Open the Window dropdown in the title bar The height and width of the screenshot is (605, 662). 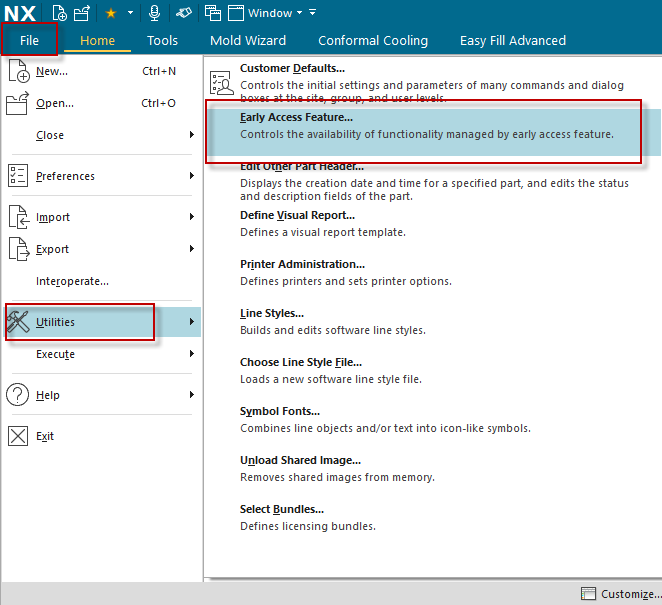(270, 13)
